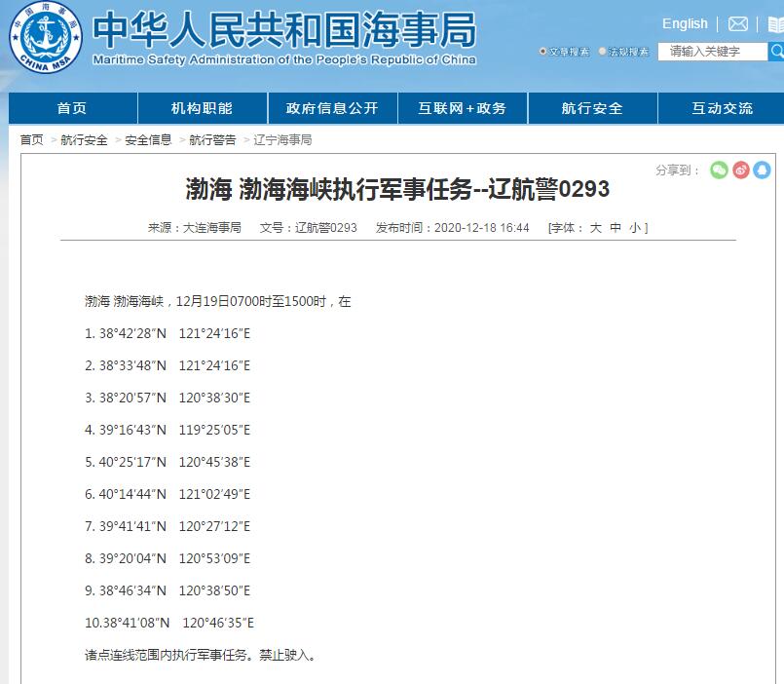Go to 首页 in the breadcrumb

(31, 139)
